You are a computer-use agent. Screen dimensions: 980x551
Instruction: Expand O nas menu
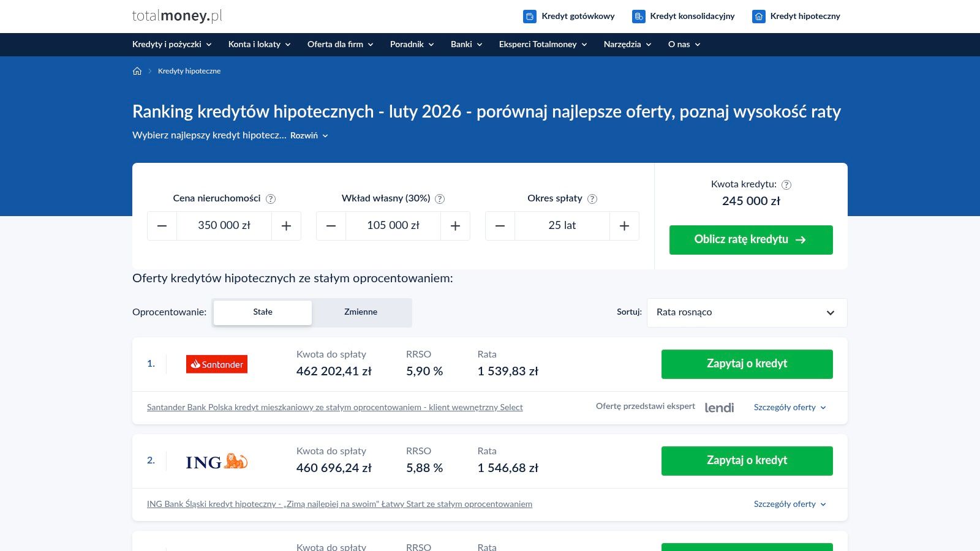click(684, 44)
